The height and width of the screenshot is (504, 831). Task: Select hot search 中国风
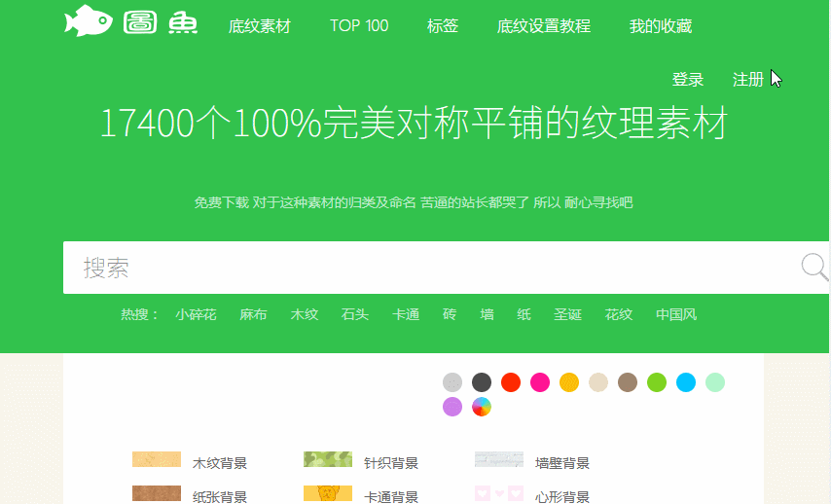(676, 315)
